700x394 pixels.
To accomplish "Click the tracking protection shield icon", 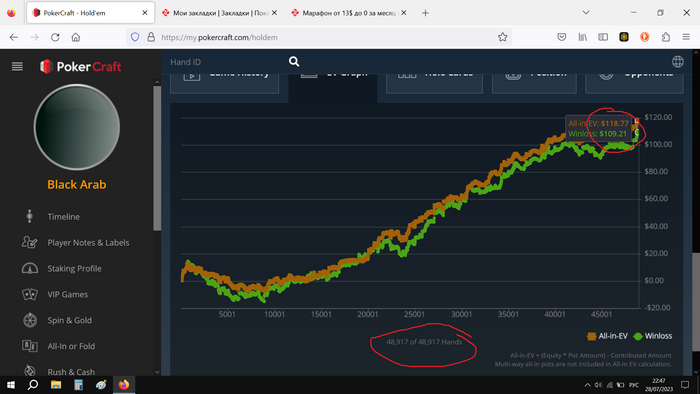I will click(x=135, y=37).
